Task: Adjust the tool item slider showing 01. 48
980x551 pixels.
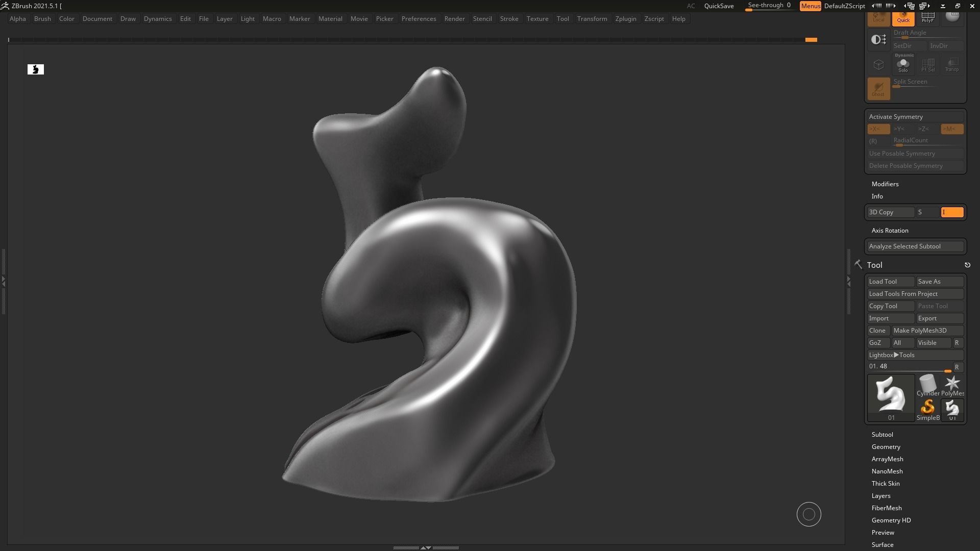Action: [x=909, y=367]
